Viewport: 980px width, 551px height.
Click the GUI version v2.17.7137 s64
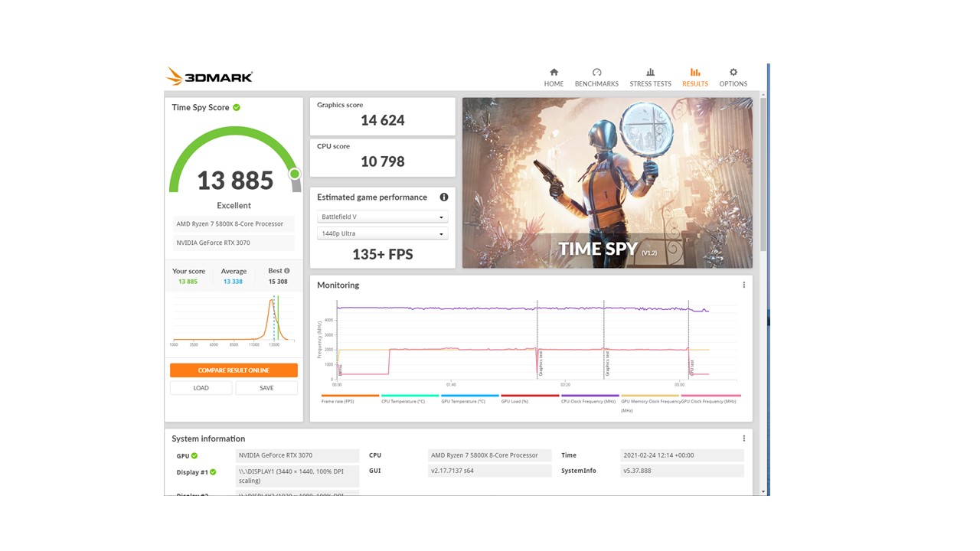tap(490, 471)
